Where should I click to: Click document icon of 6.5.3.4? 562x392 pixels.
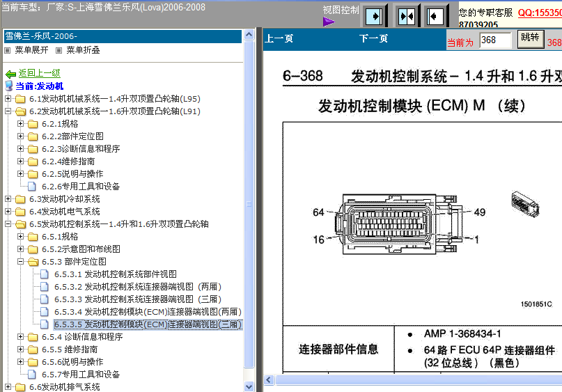click(45, 312)
